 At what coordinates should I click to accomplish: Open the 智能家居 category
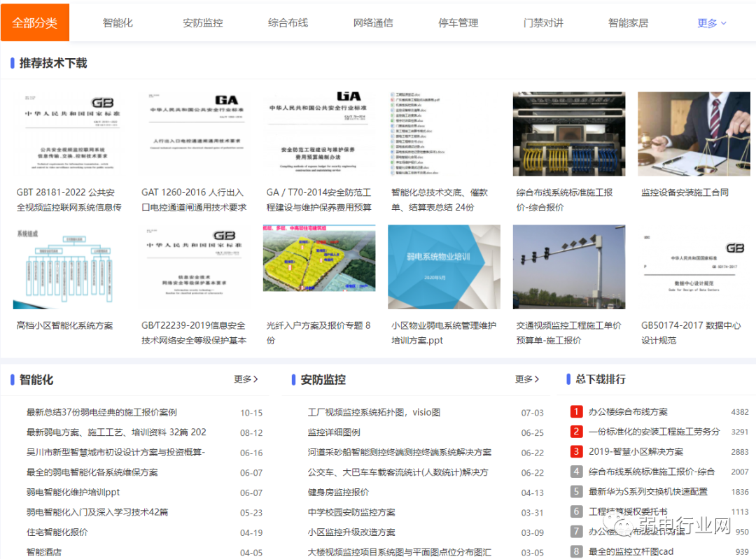pyautogui.click(x=629, y=22)
